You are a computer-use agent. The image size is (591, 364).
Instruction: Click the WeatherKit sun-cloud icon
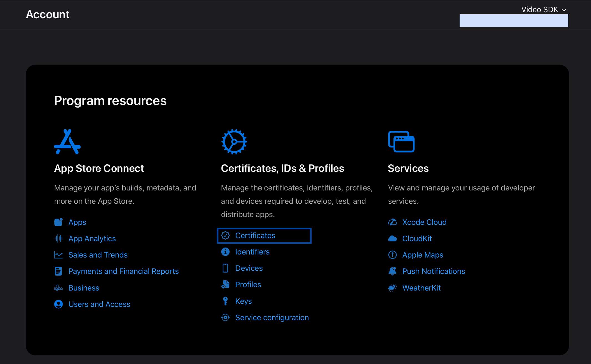[x=393, y=288]
